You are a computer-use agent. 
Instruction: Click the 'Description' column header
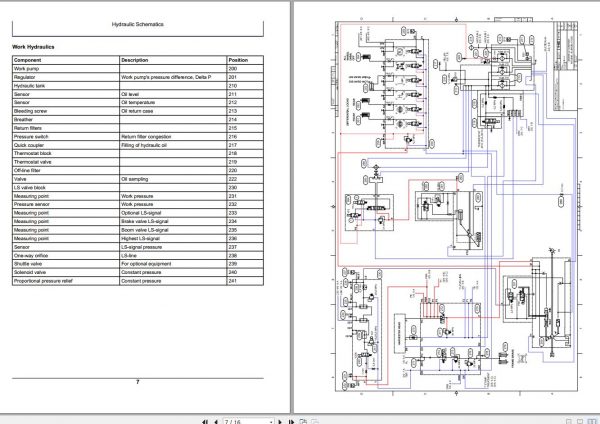135,60
